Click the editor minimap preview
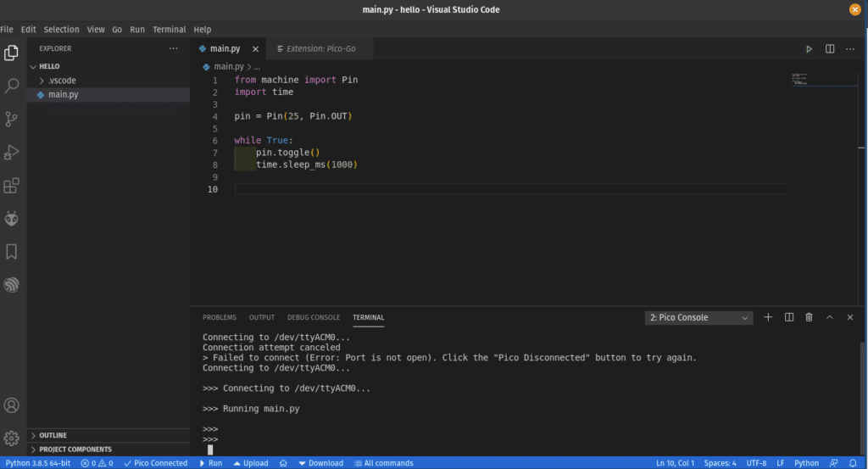Image resolution: width=868 pixels, height=469 pixels. 799,80
